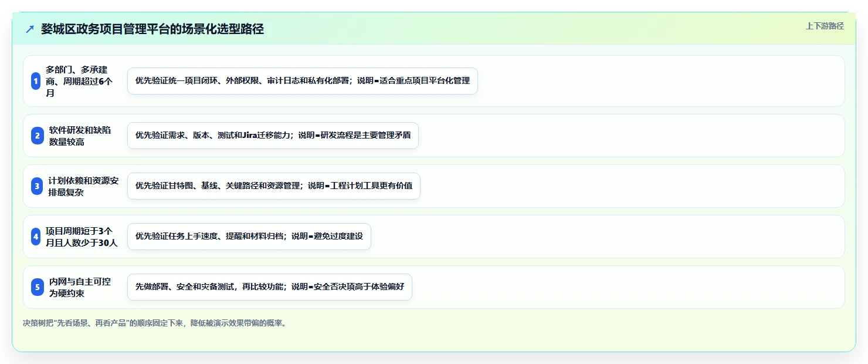The height and width of the screenshot is (364, 868).
Task: Select the 计划依赖和资源安排最复杂 condition
Action: tap(83, 186)
